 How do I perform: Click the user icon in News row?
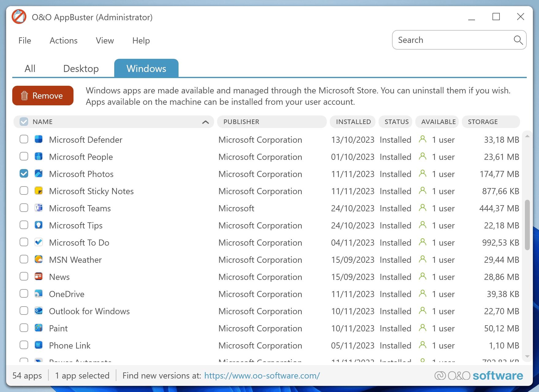(423, 277)
